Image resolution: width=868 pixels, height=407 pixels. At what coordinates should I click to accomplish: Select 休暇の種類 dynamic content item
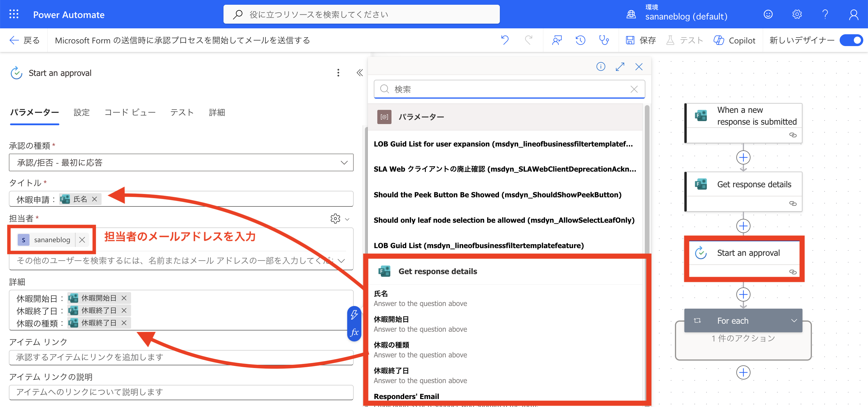[x=505, y=350]
